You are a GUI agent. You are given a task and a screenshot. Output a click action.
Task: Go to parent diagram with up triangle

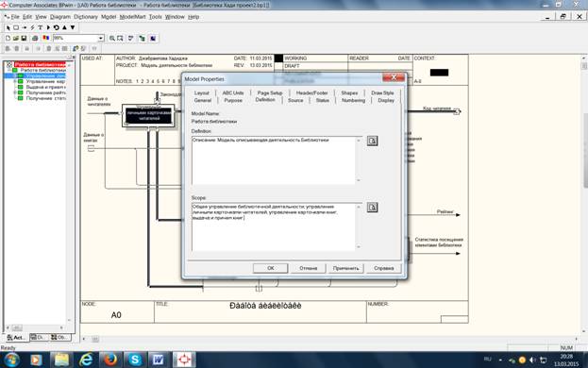click(64, 27)
